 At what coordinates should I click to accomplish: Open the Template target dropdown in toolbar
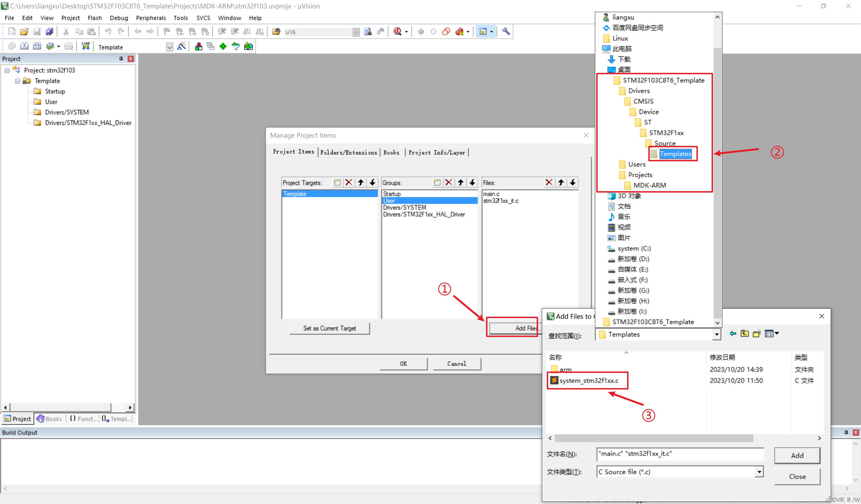(x=170, y=47)
